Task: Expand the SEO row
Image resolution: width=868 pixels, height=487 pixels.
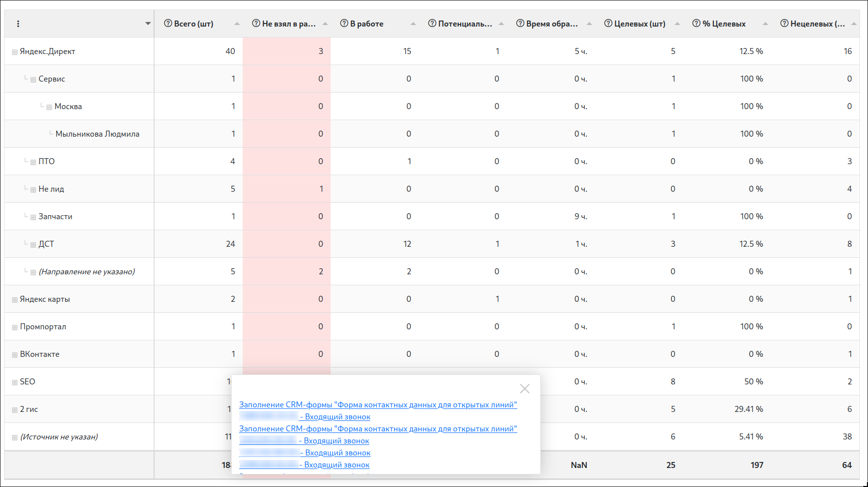Action: click(15, 382)
